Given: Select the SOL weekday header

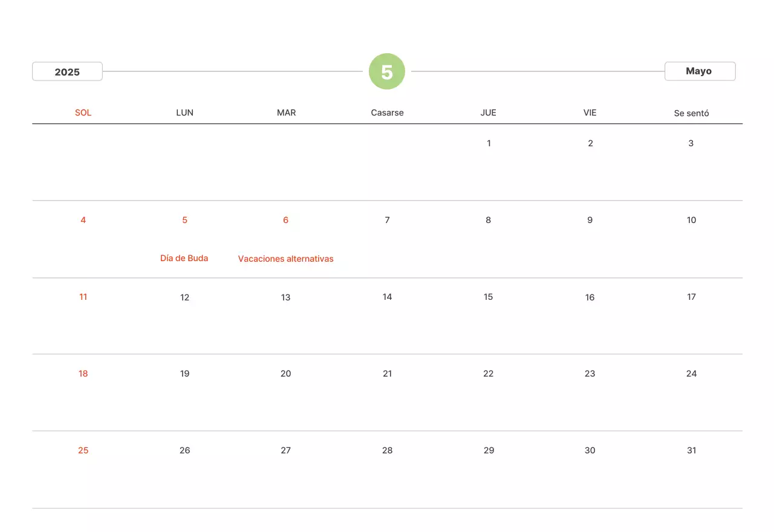Looking at the screenshot, I should point(83,113).
